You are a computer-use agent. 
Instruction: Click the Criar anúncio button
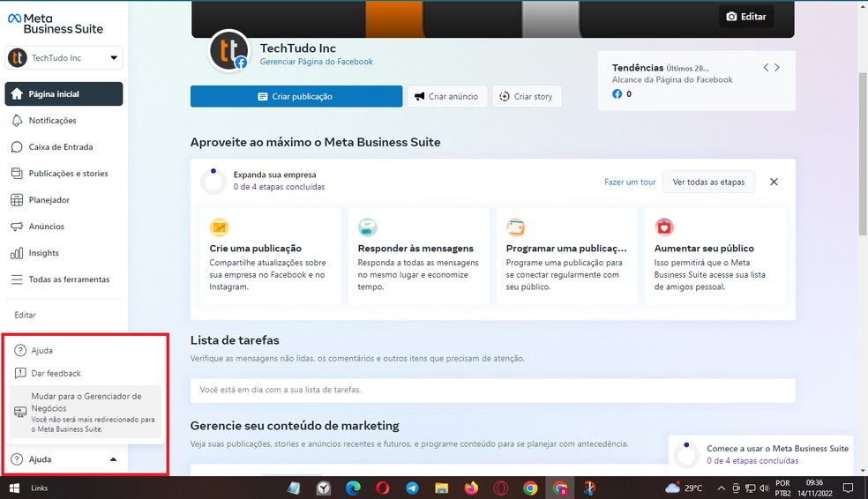pos(447,96)
